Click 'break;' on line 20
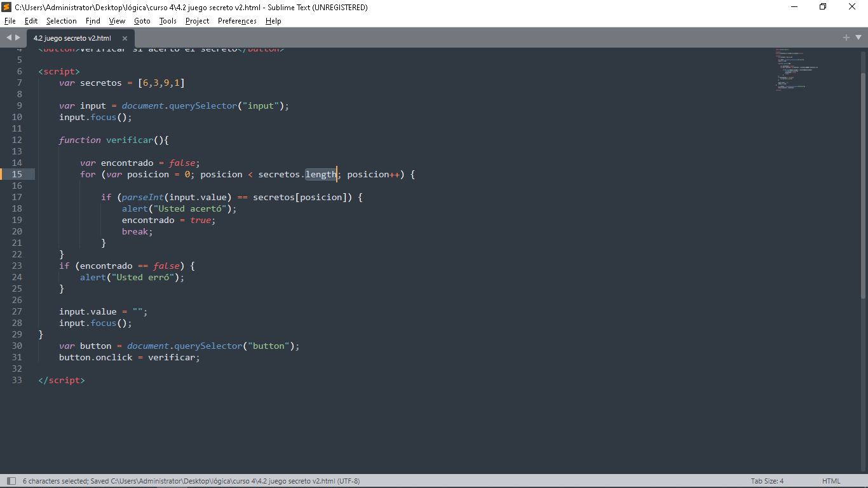This screenshot has width=868, height=488. [x=138, y=231]
